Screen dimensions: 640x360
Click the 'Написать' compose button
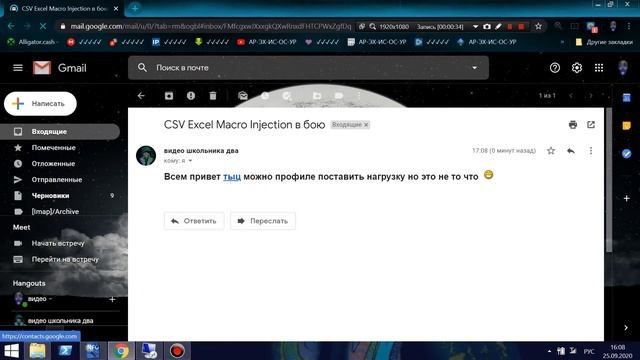click(40, 104)
